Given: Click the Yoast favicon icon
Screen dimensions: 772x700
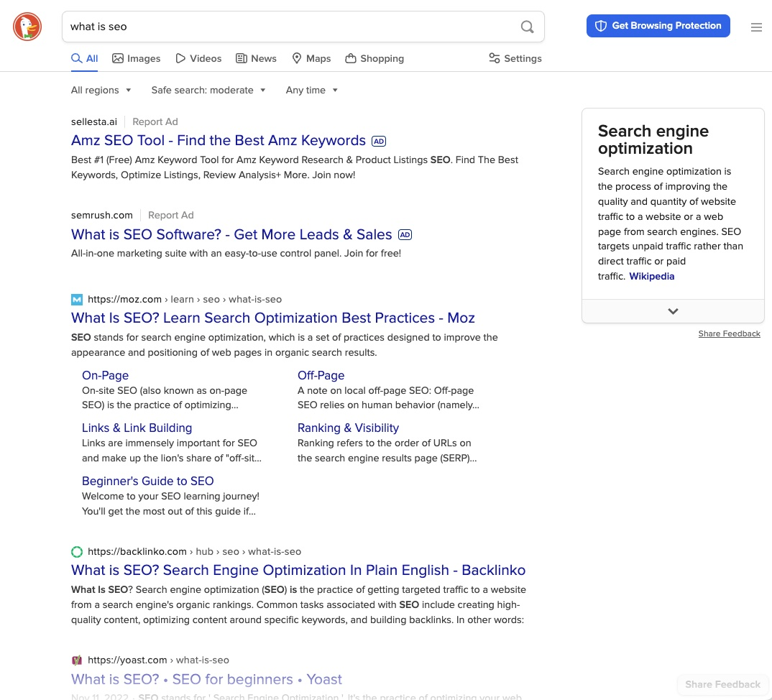Looking at the screenshot, I should 77,660.
